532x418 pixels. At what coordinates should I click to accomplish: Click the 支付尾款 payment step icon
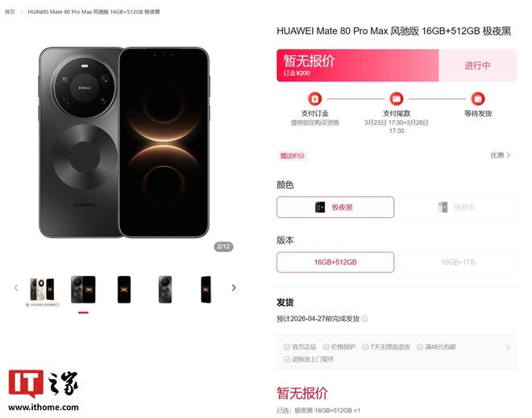pyautogui.click(x=397, y=99)
